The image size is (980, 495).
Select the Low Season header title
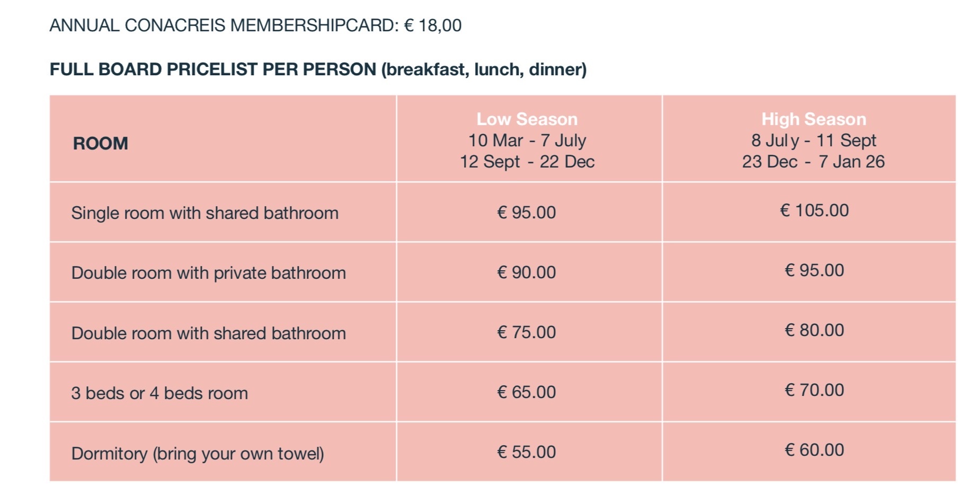(527, 119)
